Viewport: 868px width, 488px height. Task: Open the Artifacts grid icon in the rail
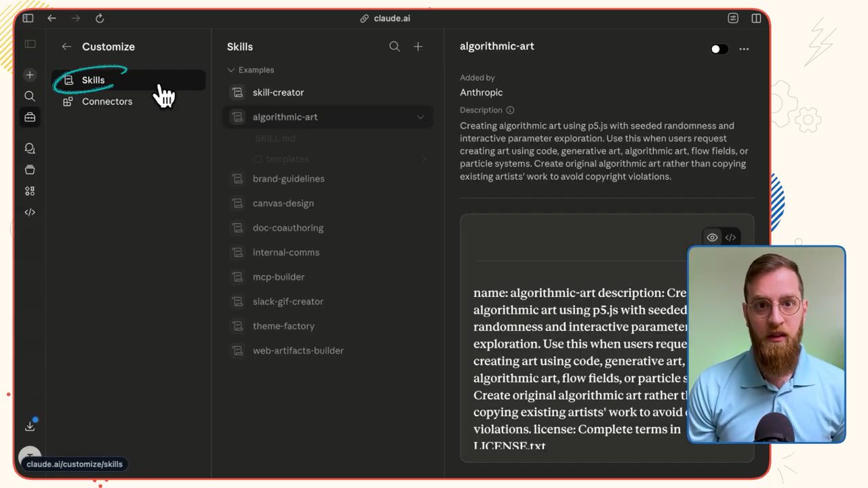click(x=30, y=191)
